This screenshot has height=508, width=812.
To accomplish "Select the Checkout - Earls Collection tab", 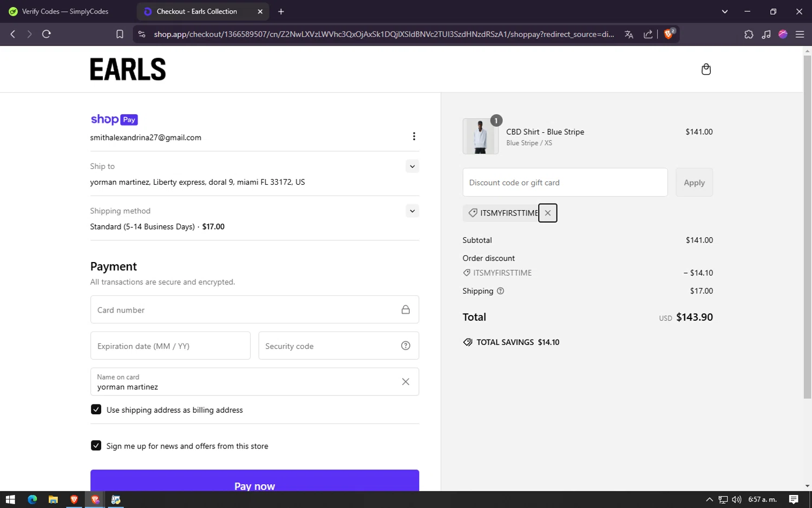I will (202, 11).
